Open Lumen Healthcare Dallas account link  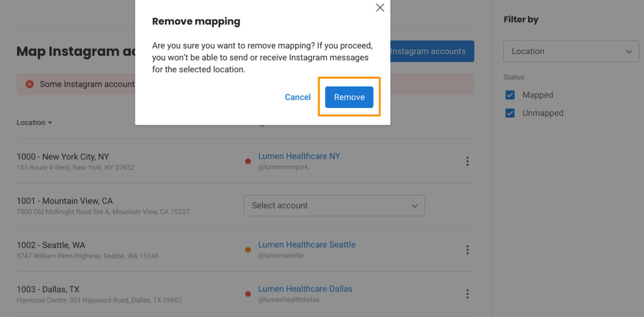[305, 289]
